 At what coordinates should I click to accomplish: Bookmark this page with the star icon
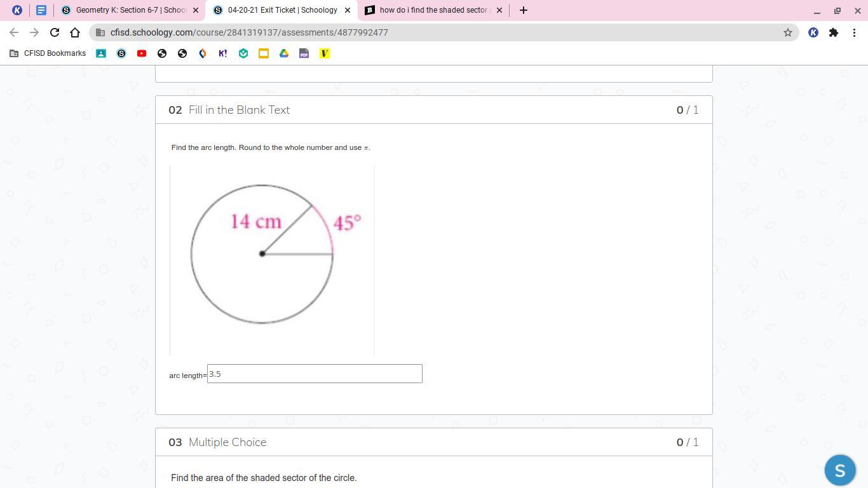pyautogui.click(x=788, y=32)
